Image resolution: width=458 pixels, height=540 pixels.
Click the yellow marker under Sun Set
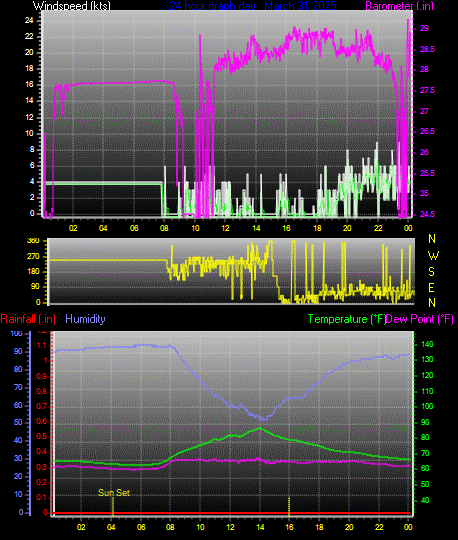(x=113, y=506)
